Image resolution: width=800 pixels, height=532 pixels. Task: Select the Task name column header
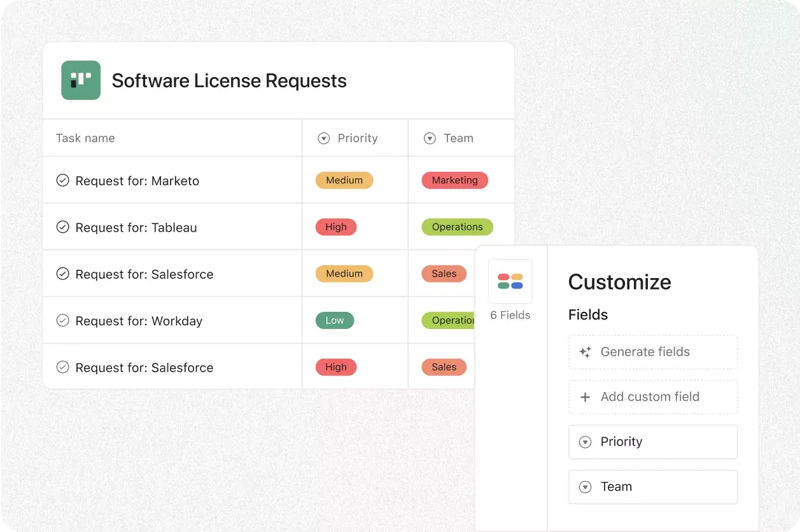[x=85, y=138]
